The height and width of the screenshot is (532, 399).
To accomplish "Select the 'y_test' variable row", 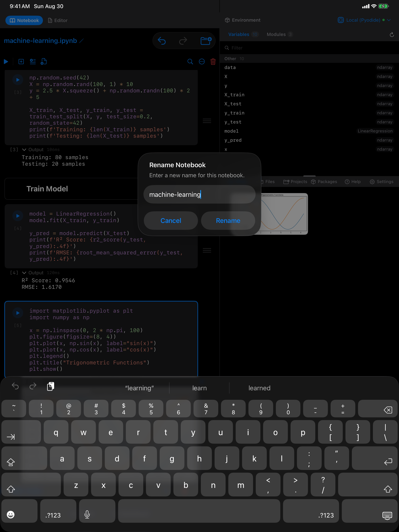I will click(309, 122).
